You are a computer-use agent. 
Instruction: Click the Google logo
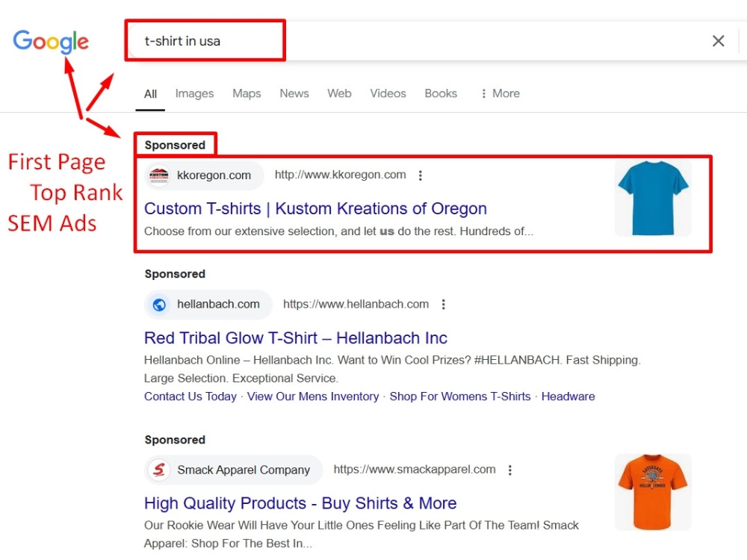tap(51, 41)
